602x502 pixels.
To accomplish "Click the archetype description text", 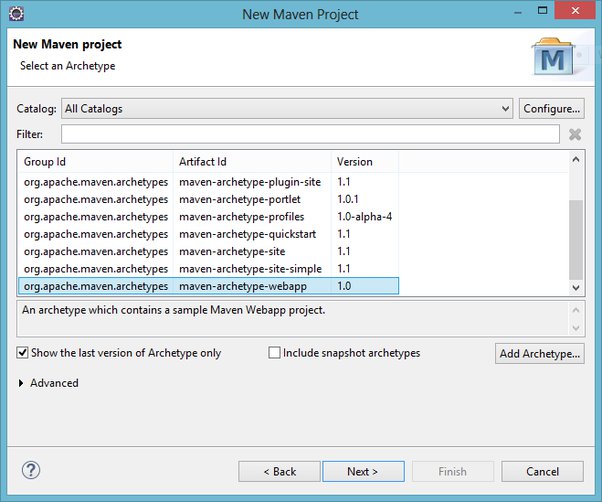I will tap(174, 310).
